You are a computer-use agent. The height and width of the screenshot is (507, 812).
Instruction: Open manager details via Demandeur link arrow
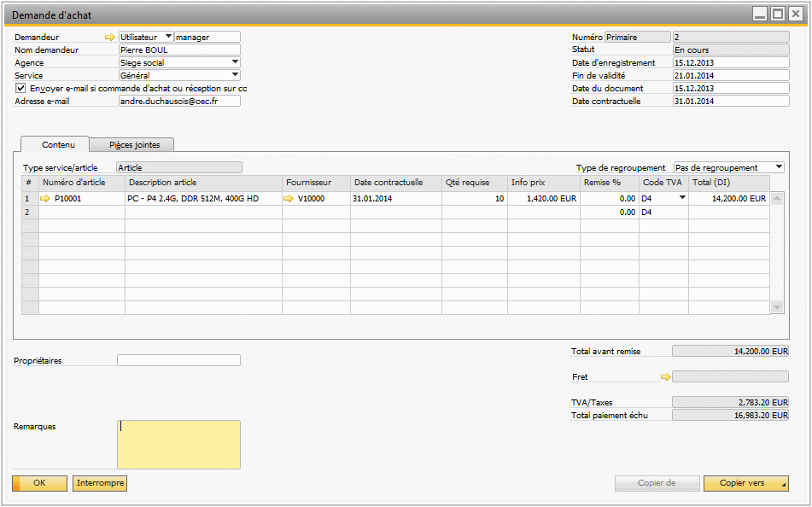click(x=111, y=37)
